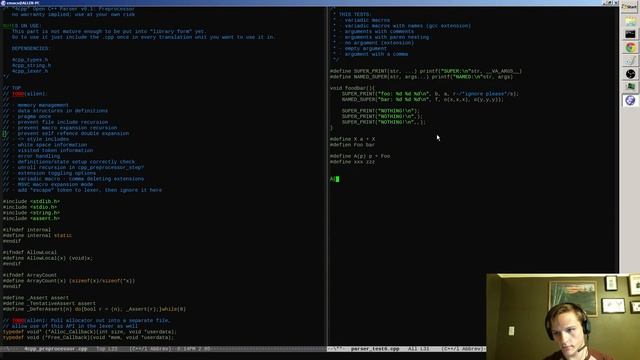Click the 'DEPENDENCIES:' comment line
The image size is (640, 360).
pyautogui.click(x=31, y=48)
